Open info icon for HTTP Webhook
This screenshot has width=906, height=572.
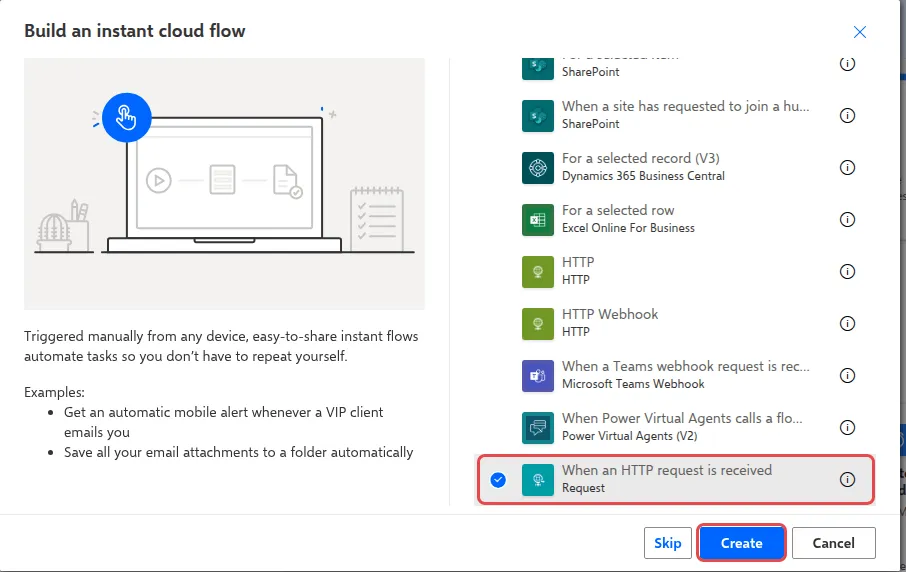click(847, 324)
